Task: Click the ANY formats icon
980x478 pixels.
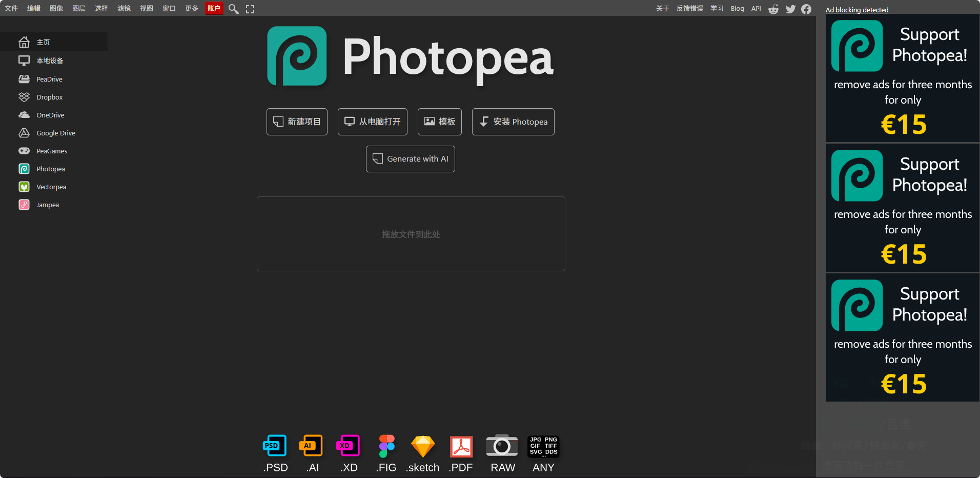Action: tap(543, 446)
